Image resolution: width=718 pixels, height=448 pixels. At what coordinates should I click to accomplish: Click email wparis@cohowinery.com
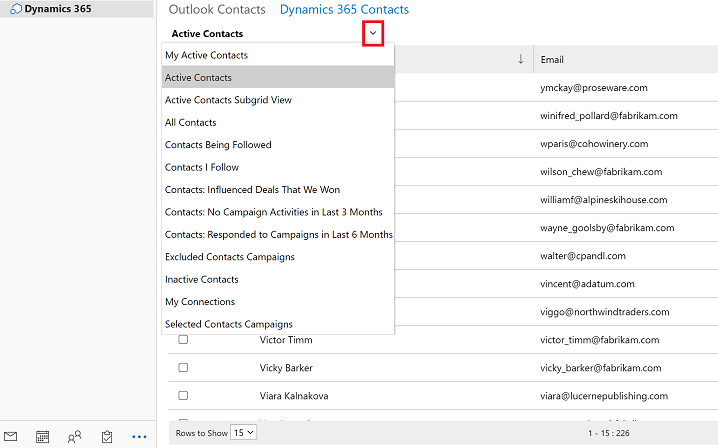594,144
